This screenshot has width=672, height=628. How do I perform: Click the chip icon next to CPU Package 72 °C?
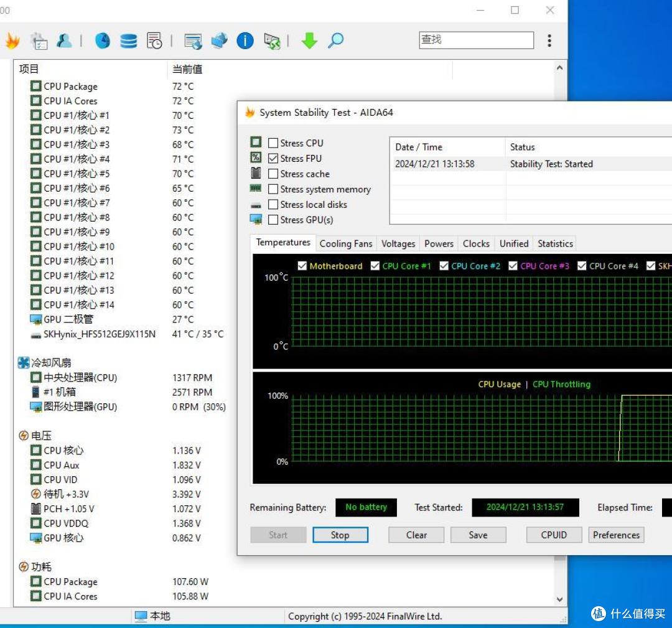tap(35, 86)
